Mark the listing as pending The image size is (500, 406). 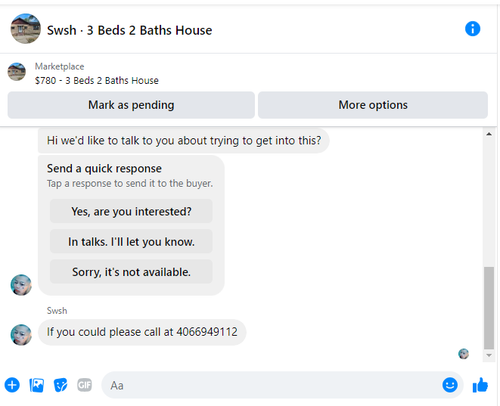(131, 105)
